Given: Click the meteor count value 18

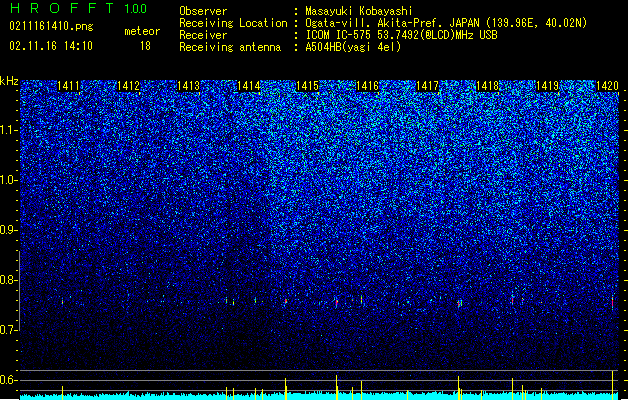Looking at the screenshot, I should click(x=145, y=46).
